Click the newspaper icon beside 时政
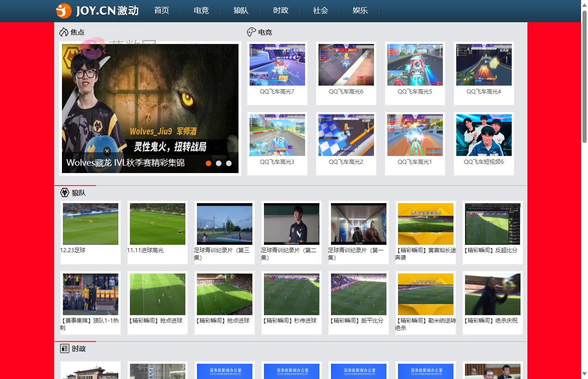 point(65,348)
